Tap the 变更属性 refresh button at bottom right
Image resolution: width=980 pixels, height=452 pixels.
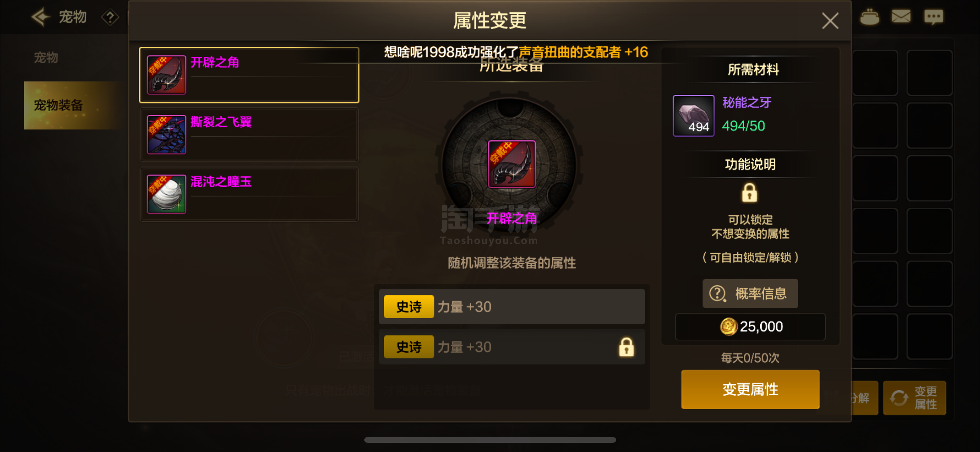click(x=914, y=398)
